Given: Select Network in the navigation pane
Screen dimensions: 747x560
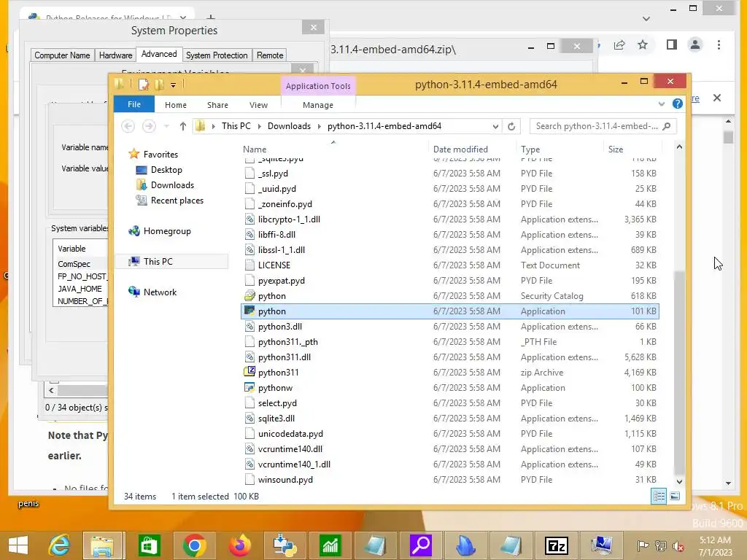Looking at the screenshot, I should [x=160, y=292].
